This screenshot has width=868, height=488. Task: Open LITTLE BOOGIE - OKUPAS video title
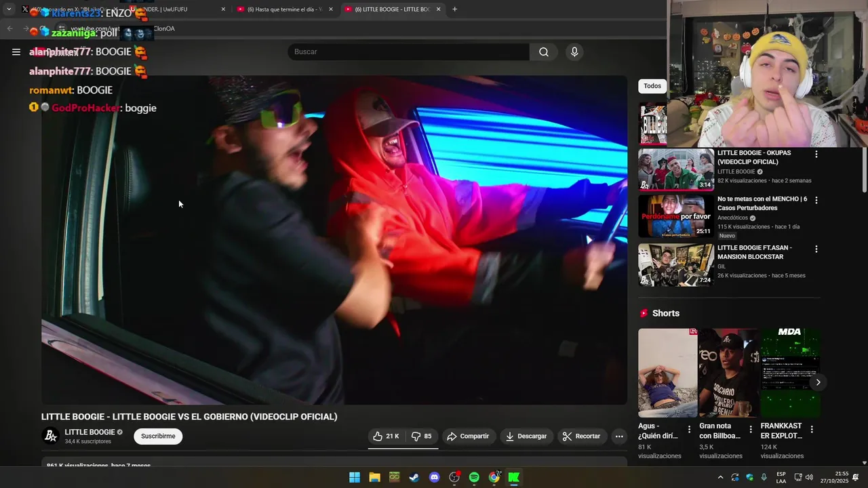(x=754, y=157)
